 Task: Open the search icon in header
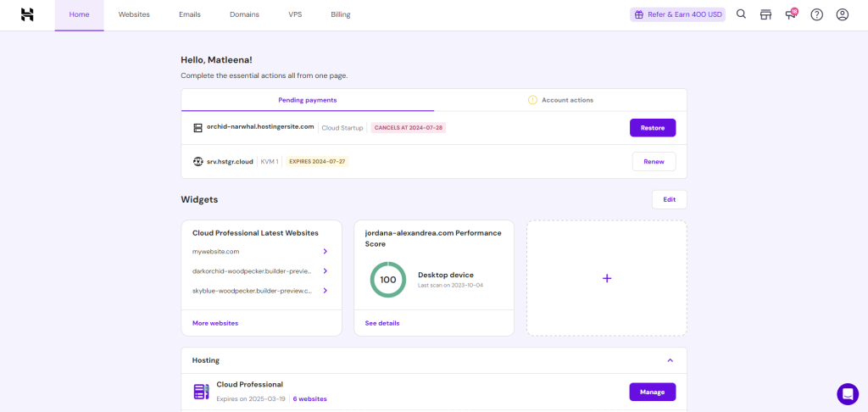coord(741,14)
